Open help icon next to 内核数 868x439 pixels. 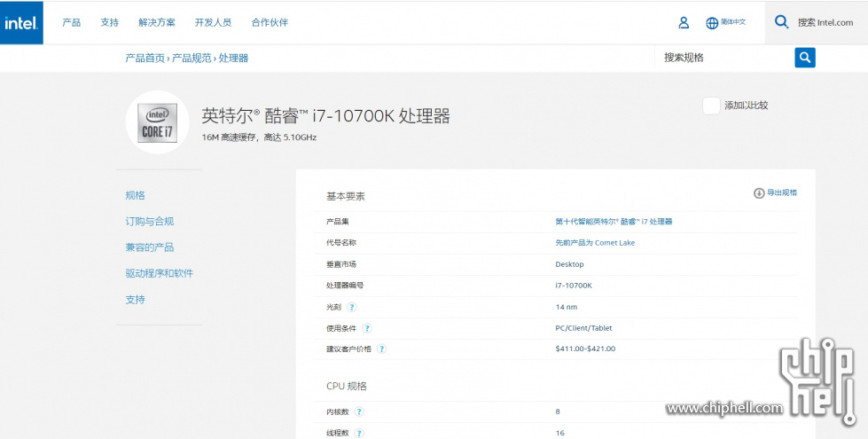[x=359, y=412]
